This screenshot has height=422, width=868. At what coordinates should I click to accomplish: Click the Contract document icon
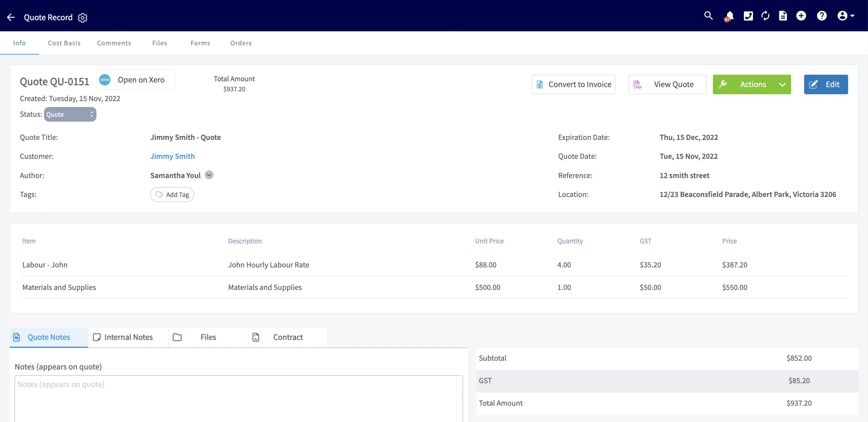(256, 337)
